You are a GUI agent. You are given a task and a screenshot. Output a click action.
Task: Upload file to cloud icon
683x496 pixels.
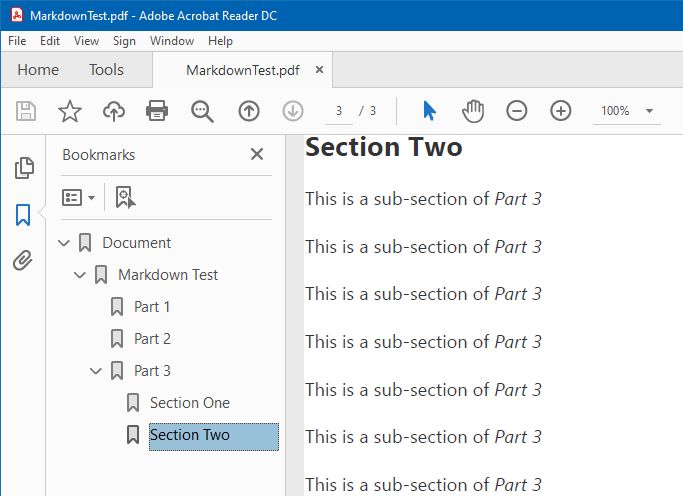114,111
